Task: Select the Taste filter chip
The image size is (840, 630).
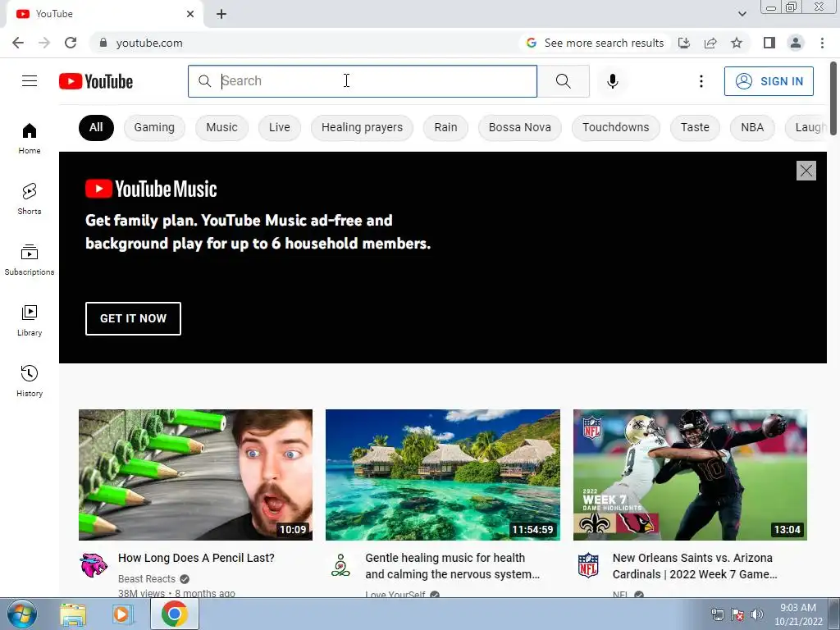Action: click(695, 127)
